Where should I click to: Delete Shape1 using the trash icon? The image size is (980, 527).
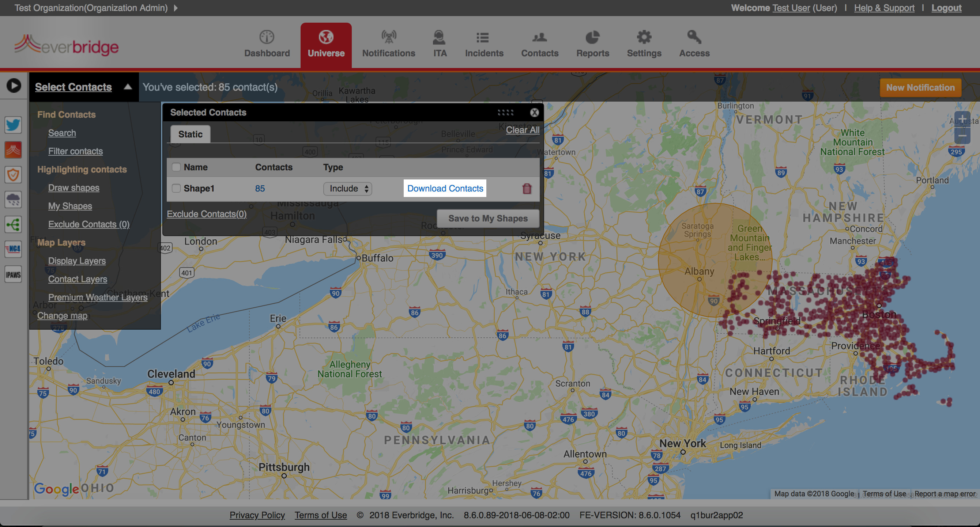527,189
